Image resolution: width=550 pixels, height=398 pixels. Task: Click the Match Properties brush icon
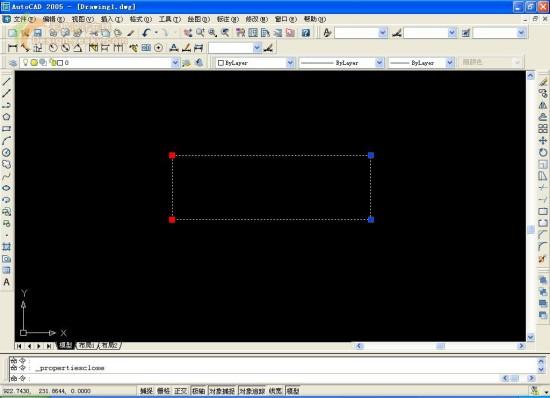(x=131, y=33)
